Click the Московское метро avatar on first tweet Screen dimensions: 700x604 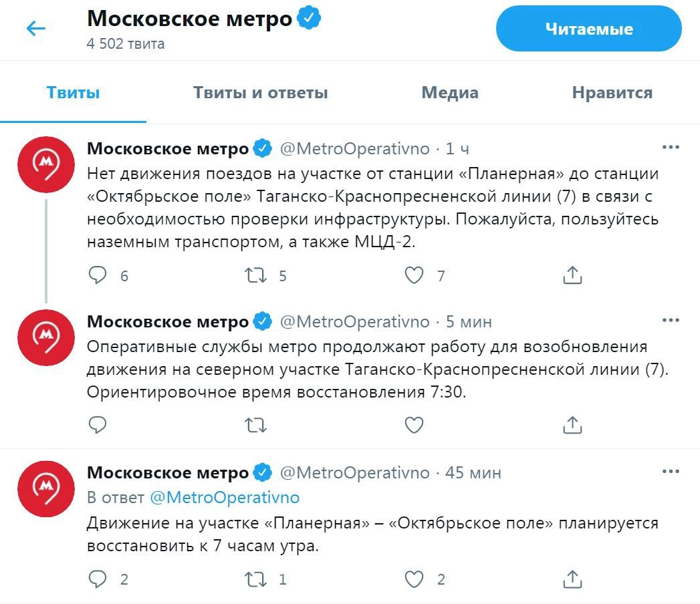(x=45, y=164)
